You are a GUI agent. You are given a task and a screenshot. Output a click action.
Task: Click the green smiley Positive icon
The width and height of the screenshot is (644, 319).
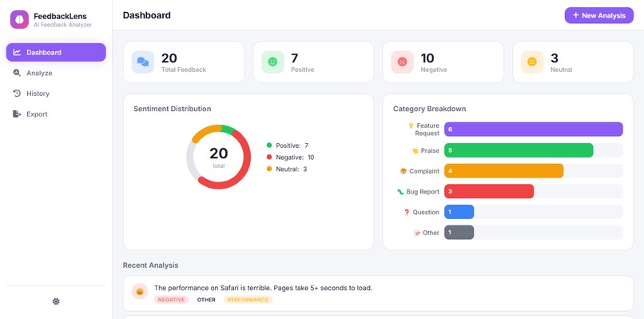coord(272,62)
